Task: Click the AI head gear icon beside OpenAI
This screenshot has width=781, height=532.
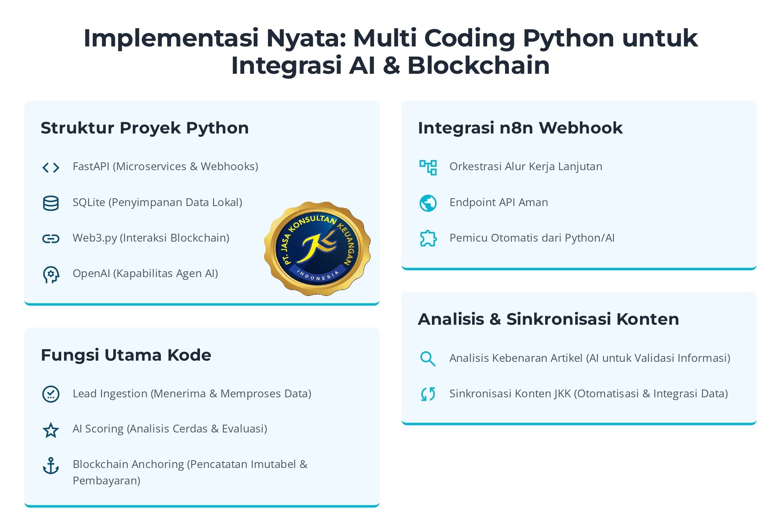Action: [51, 274]
